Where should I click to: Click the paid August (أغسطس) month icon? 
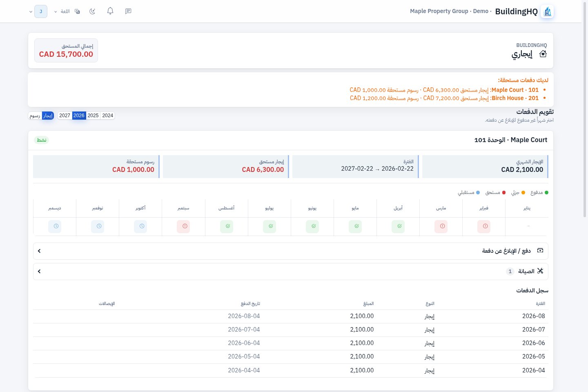(227, 227)
